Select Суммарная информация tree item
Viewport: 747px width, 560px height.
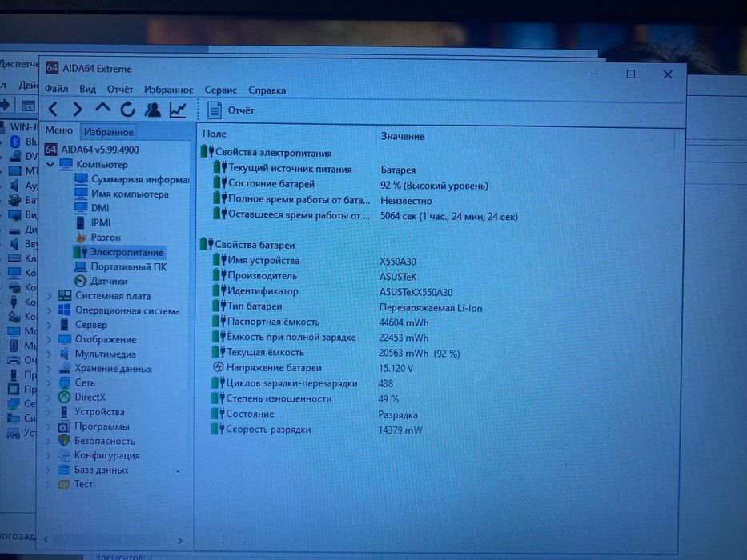[132, 179]
